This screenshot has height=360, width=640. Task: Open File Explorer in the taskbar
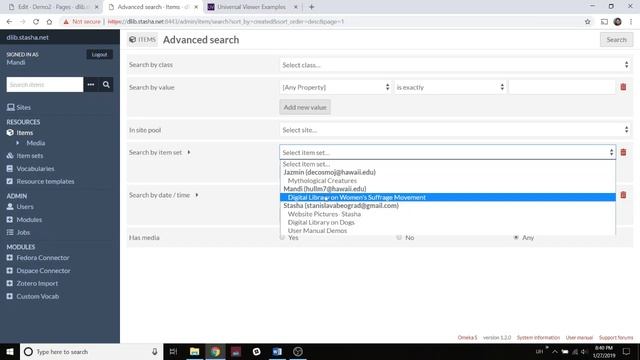195,351
